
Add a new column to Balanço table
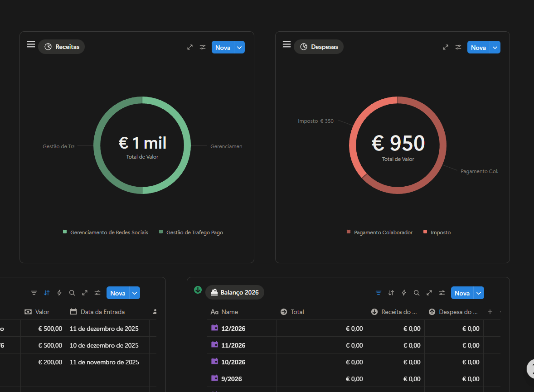(x=490, y=312)
